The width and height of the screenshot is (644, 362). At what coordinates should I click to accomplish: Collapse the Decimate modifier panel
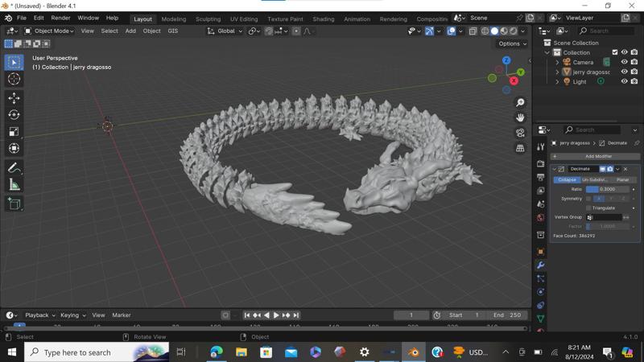coord(554,169)
